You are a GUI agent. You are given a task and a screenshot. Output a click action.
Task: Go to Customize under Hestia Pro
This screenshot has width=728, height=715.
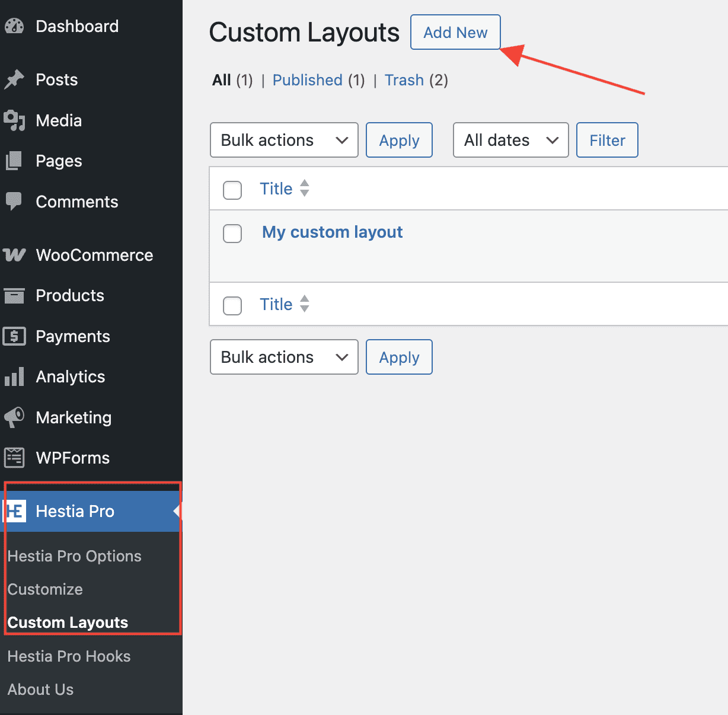click(x=45, y=589)
